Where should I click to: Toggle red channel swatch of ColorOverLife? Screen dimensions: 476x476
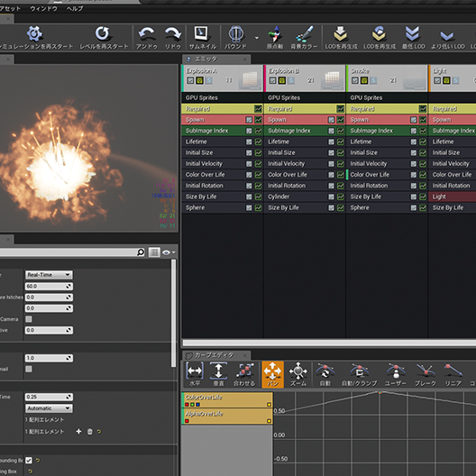point(187,405)
